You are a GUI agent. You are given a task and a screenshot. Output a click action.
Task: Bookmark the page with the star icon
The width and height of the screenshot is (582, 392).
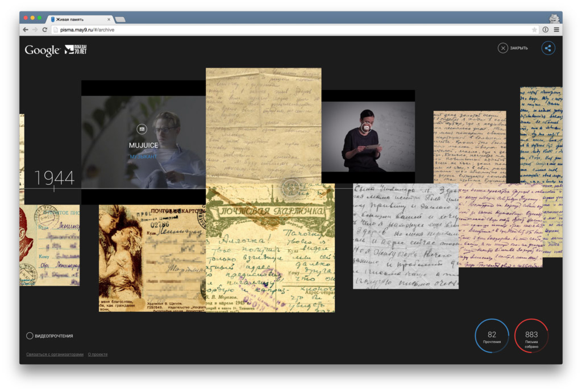534,30
